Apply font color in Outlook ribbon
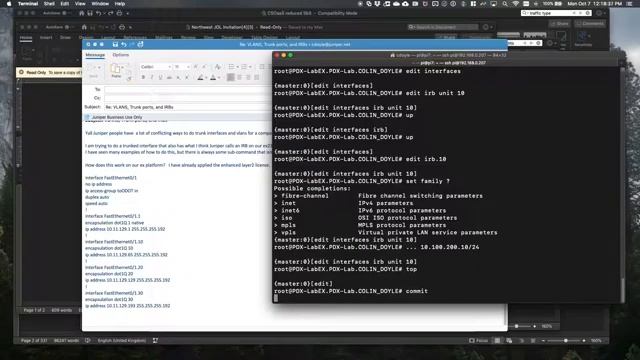 213,77
